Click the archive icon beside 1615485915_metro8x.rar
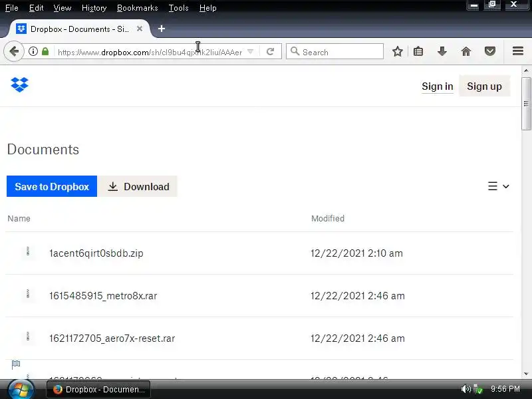This screenshot has height=399, width=532. point(28,294)
